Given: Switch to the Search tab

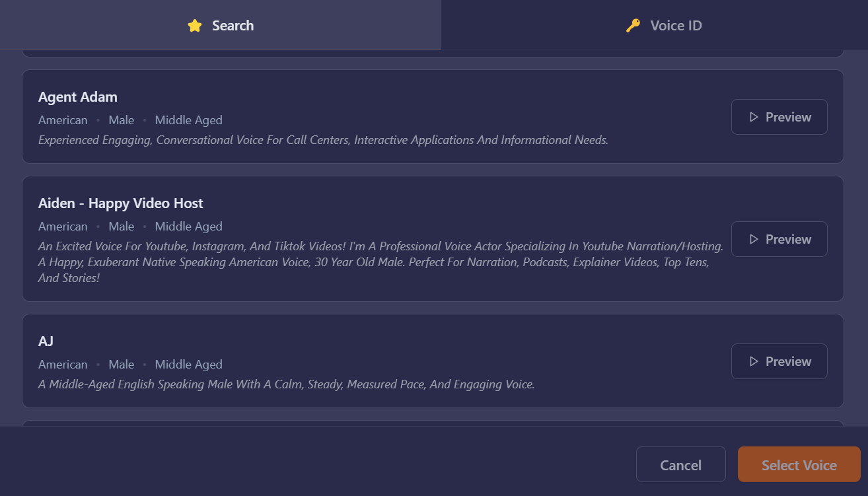Looking at the screenshot, I should tap(221, 26).
